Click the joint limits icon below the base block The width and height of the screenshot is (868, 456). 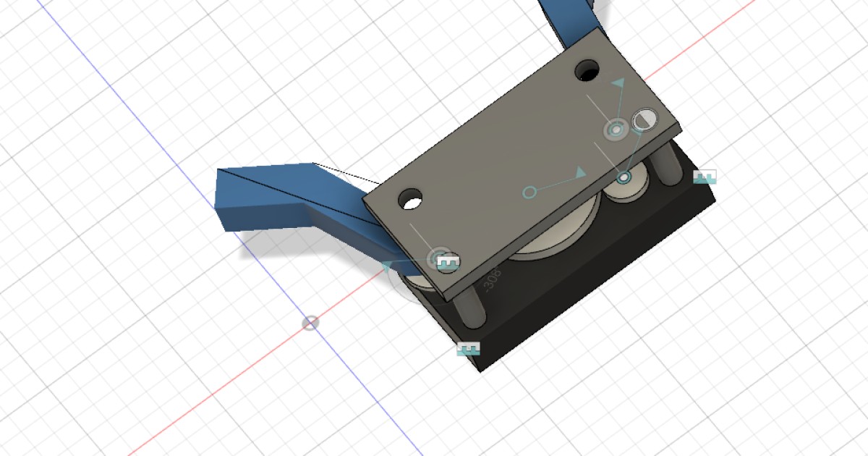[x=469, y=348]
